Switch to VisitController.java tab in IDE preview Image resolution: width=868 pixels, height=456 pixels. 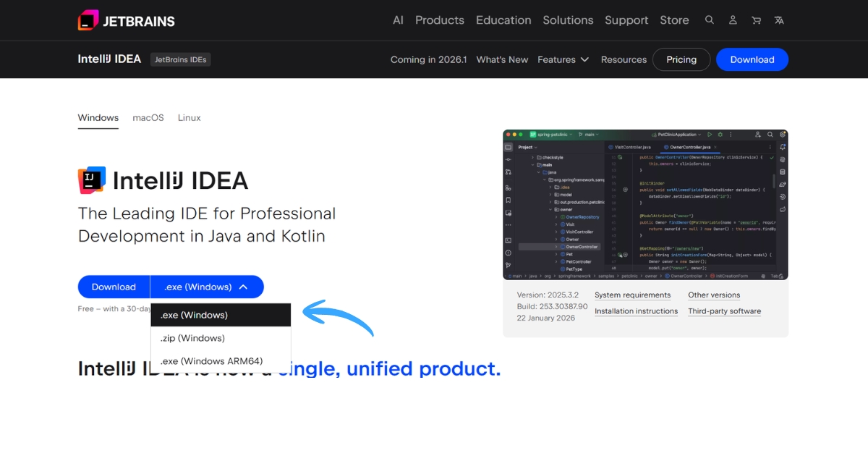[629, 148]
